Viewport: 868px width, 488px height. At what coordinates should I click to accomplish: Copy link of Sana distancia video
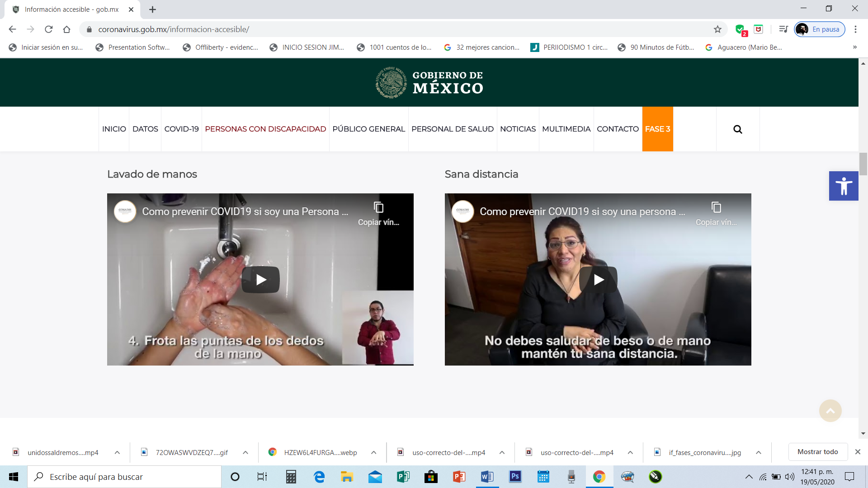coord(716,214)
